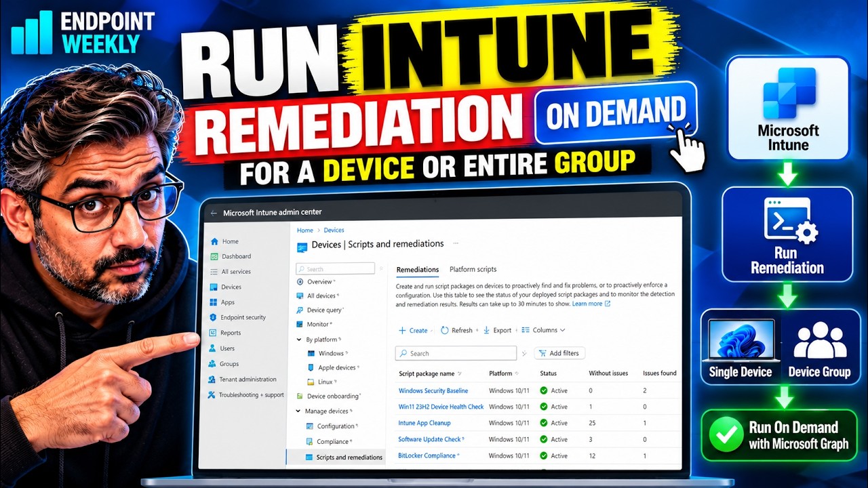Select the Windows platform icon
The image size is (868, 488).
(x=311, y=354)
